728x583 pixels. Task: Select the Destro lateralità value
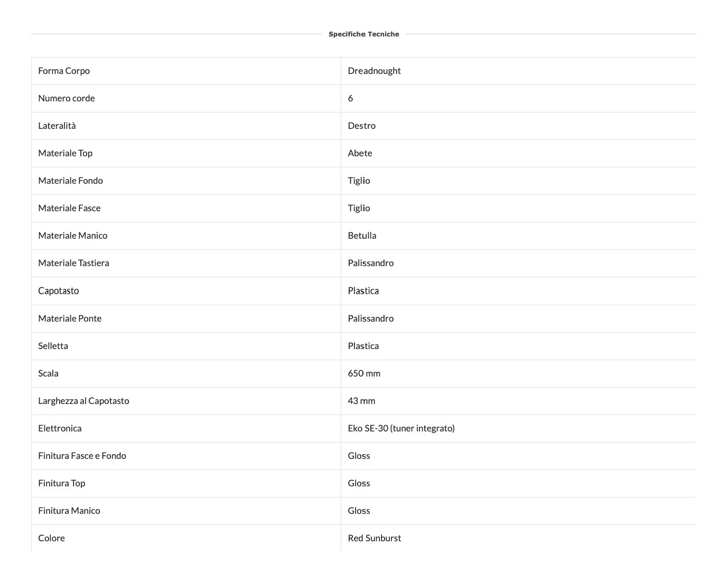pos(361,126)
